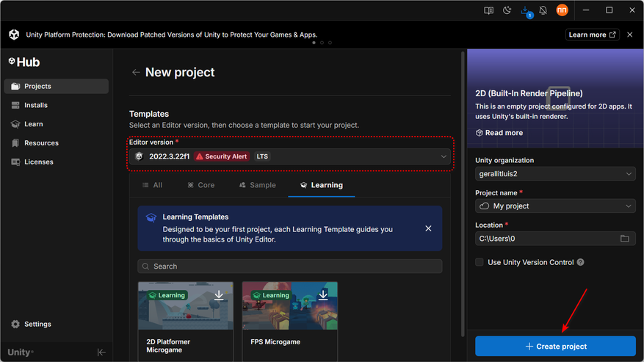Screen dimensions: 644x362
Task: Collapse the sidebar using bottom arrow icon
Action: click(101, 352)
